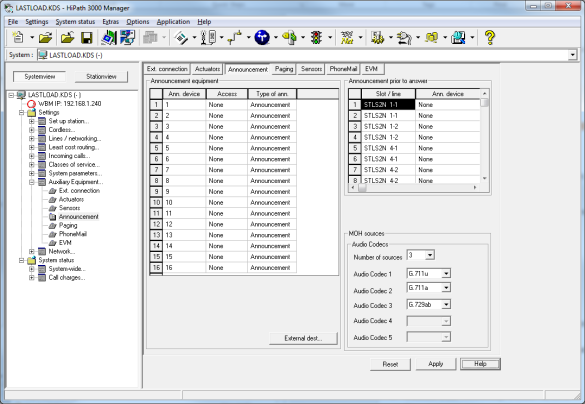This screenshot has height=404, width=585.
Task: Click the System status folder icon
Action: coord(32,260)
